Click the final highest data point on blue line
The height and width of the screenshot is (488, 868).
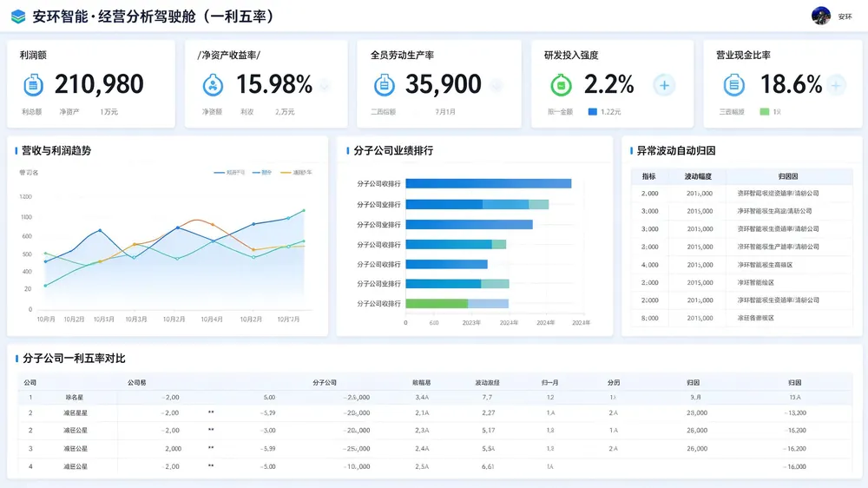coord(303,210)
